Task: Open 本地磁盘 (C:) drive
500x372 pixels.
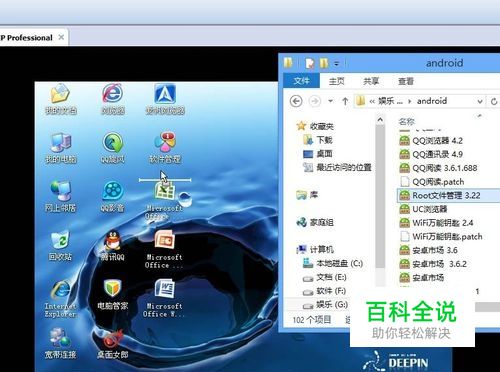Action: tap(333, 263)
